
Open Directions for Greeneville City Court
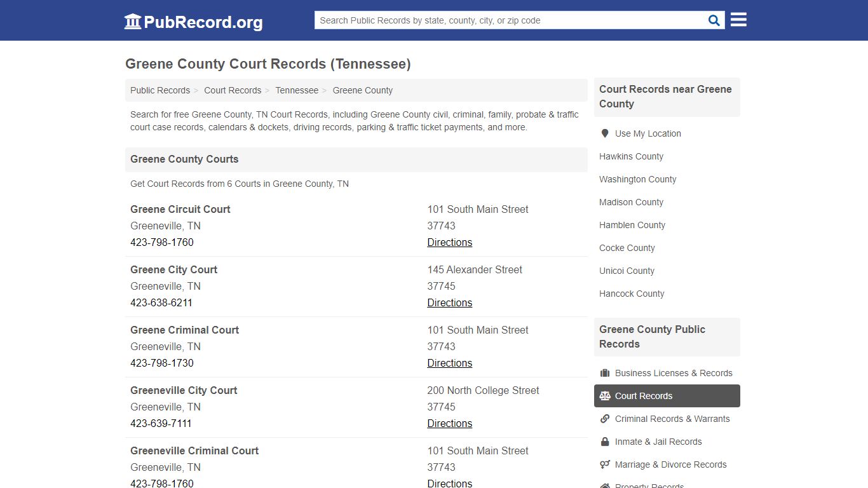click(x=449, y=423)
